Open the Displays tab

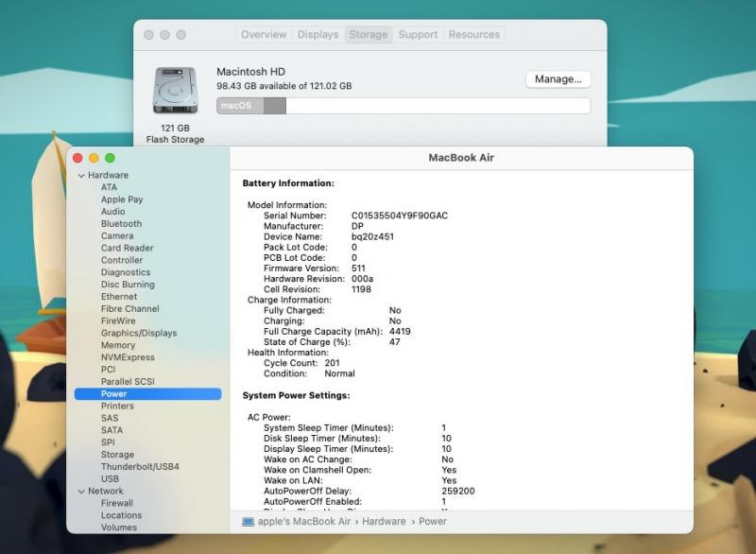coord(318,35)
